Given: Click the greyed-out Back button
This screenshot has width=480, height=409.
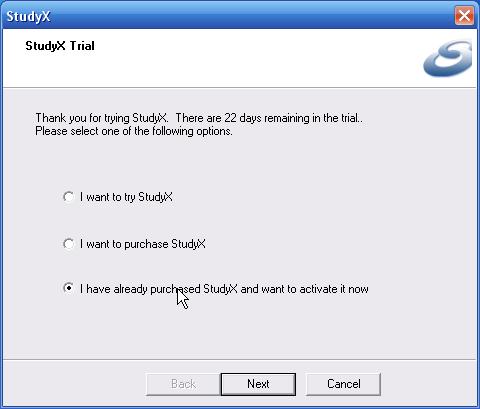Looking at the screenshot, I should pyautogui.click(x=183, y=384).
